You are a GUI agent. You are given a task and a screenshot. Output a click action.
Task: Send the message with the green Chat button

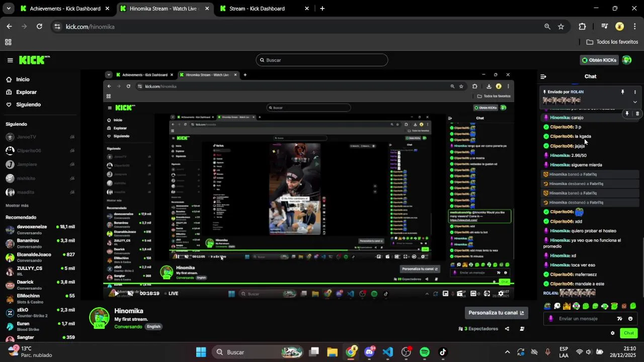(629, 333)
